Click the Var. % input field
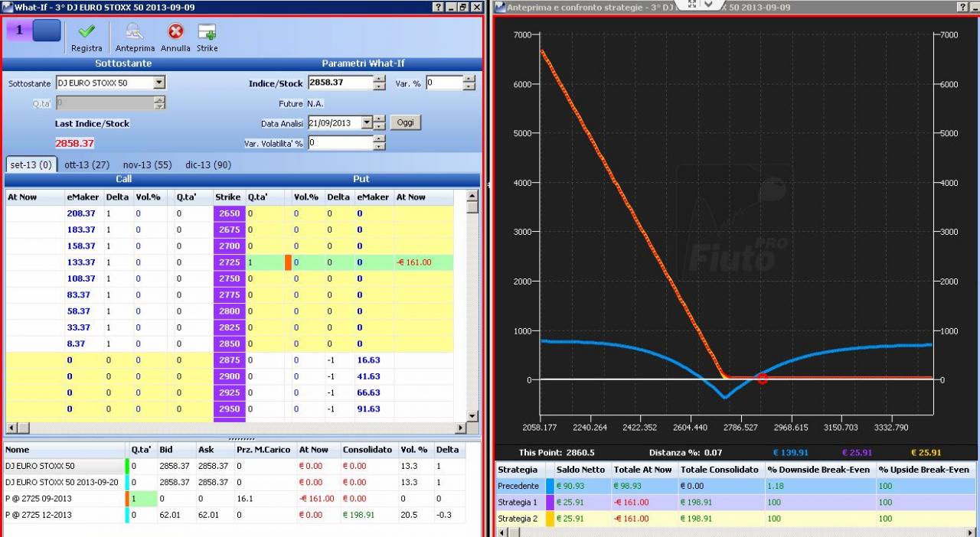The width and height of the screenshot is (980, 537). click(x=444, y=83)
